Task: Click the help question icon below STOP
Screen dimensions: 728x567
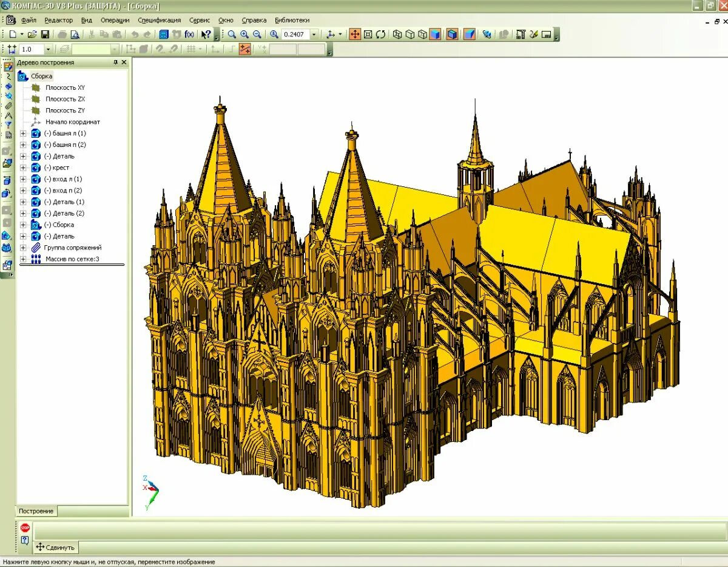Action: 25,540
